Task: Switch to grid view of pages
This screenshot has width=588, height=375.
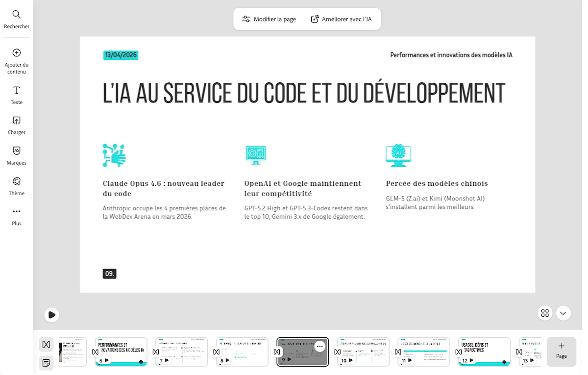Action: 545,313
